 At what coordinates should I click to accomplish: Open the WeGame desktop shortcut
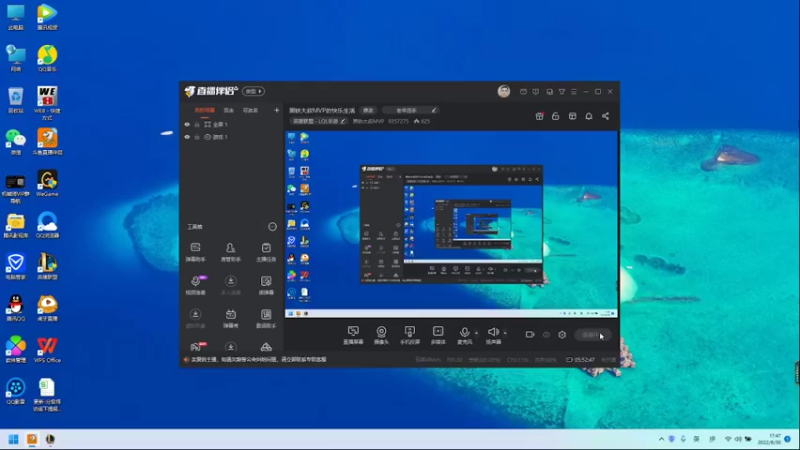[x=47, y=184]
